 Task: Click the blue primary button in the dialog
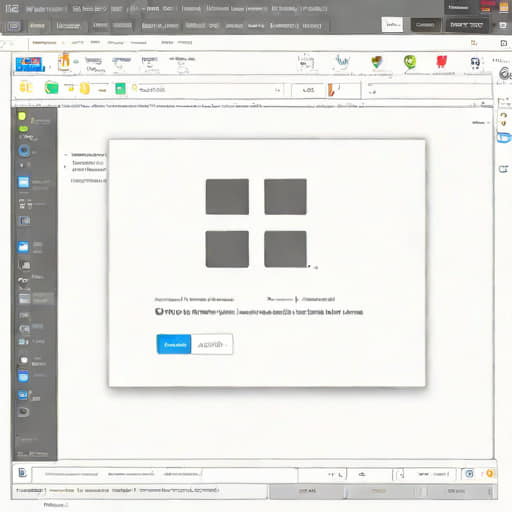click(x=174, y=344)
